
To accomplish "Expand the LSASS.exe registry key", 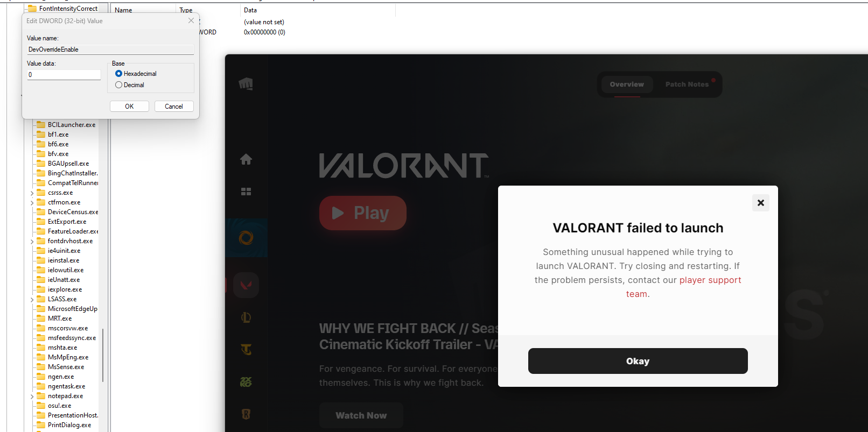I will tap(32, 300).
